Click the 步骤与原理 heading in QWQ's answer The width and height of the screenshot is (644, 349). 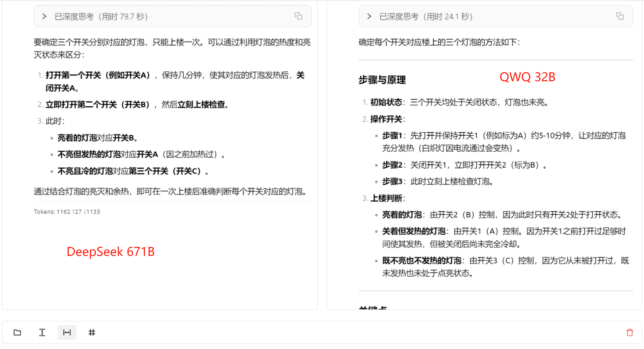point(382,80)
